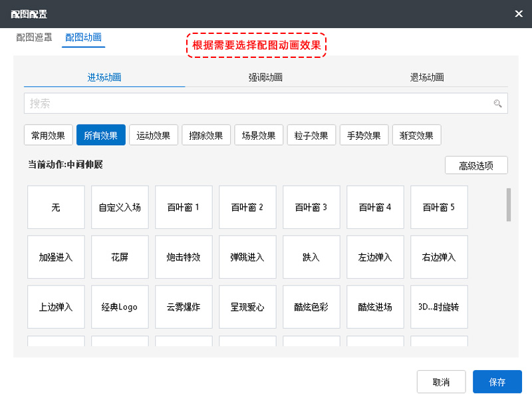Choose the 经典Logo animation
532x396 pixels.
120,307
